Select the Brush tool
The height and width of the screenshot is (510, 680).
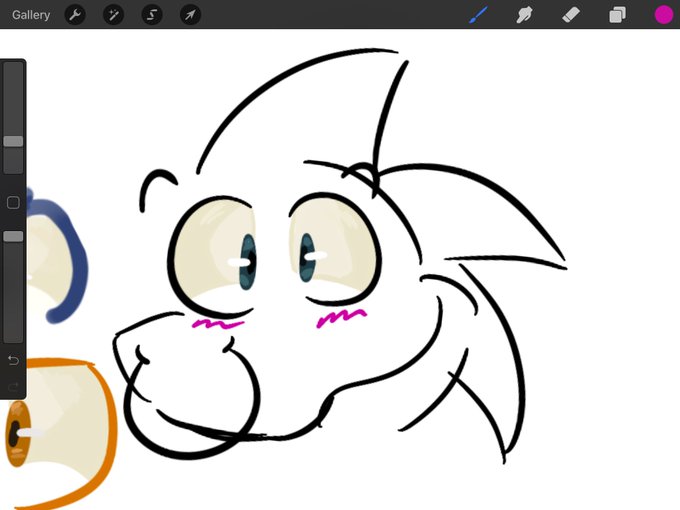click(478, 15)
